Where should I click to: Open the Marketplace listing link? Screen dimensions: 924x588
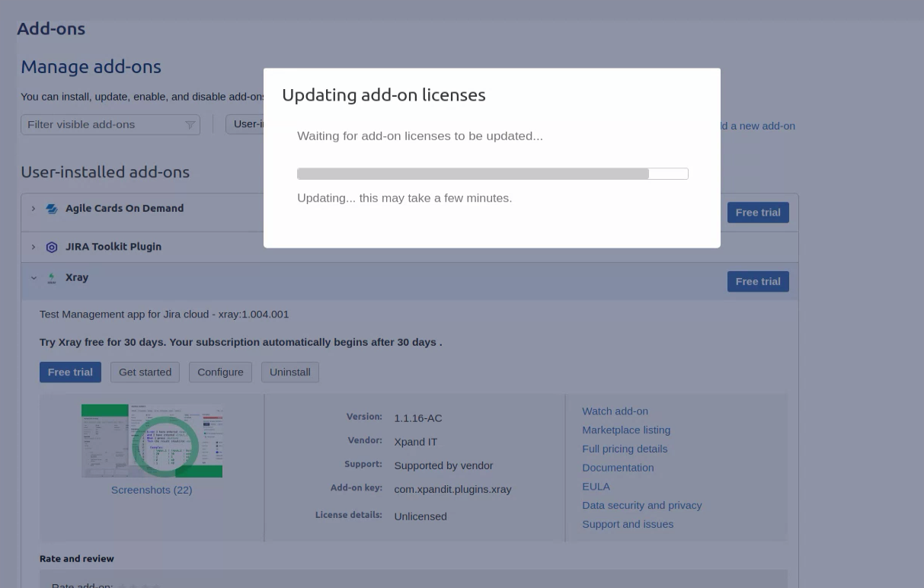(626, 430)
